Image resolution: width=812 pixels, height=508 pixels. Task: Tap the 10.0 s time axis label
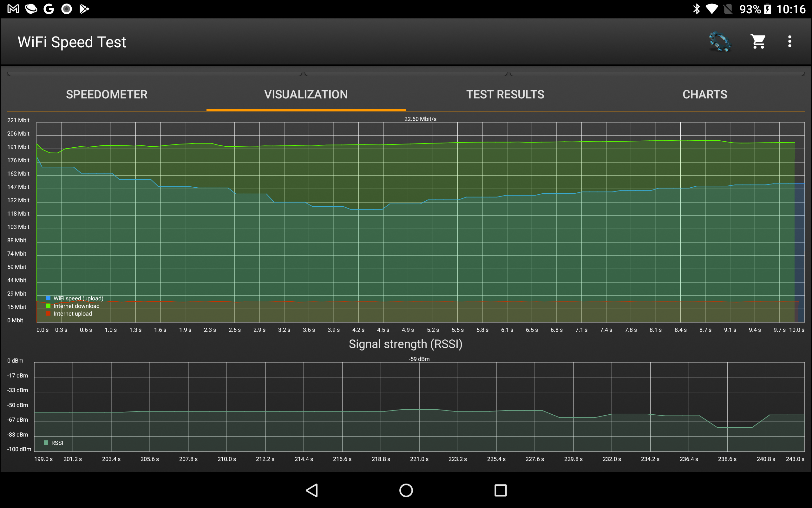click(796, 330)
